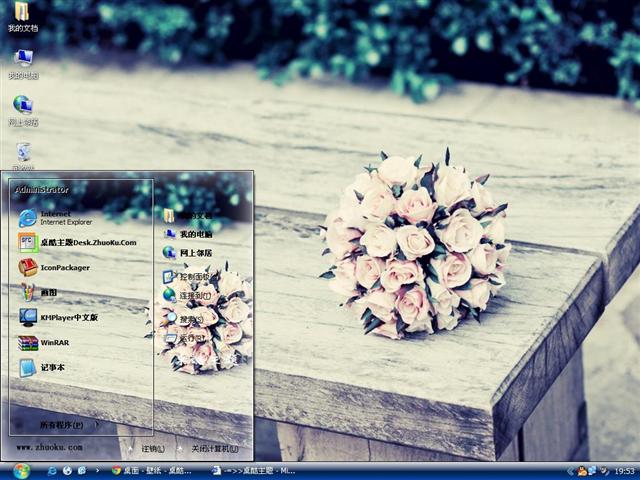Open 记事本 notepad entry

click(x=42, y=368)
